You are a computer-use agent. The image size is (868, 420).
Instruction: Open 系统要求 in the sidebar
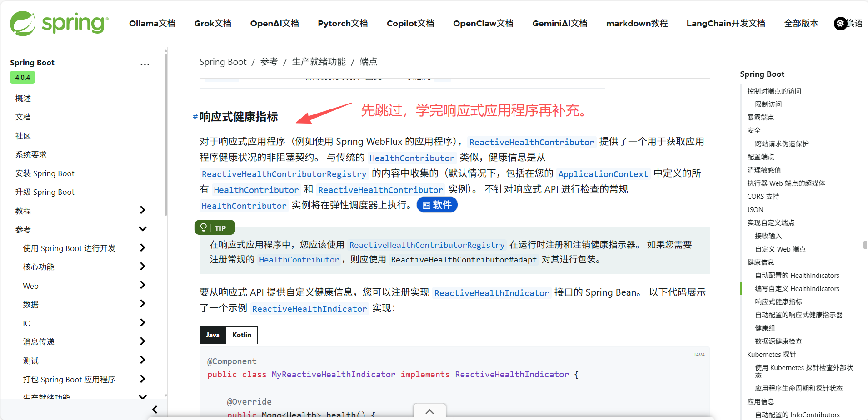click(x=31, y=155)
